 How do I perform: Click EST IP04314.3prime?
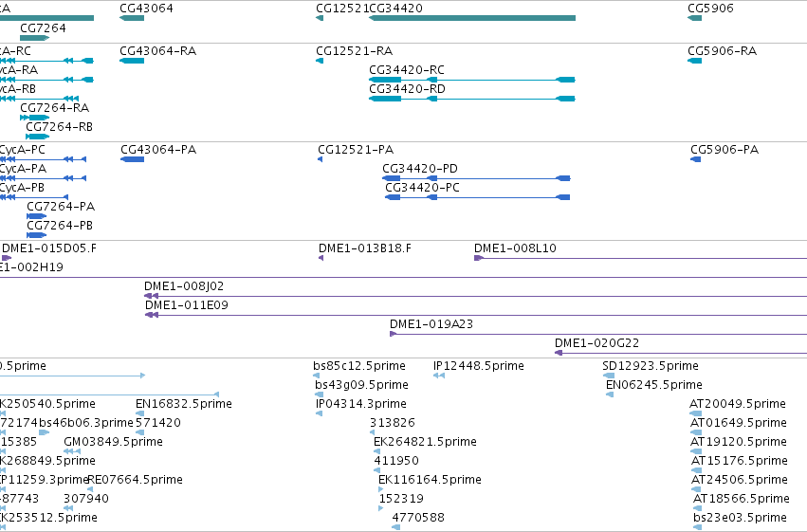(361, 404)
